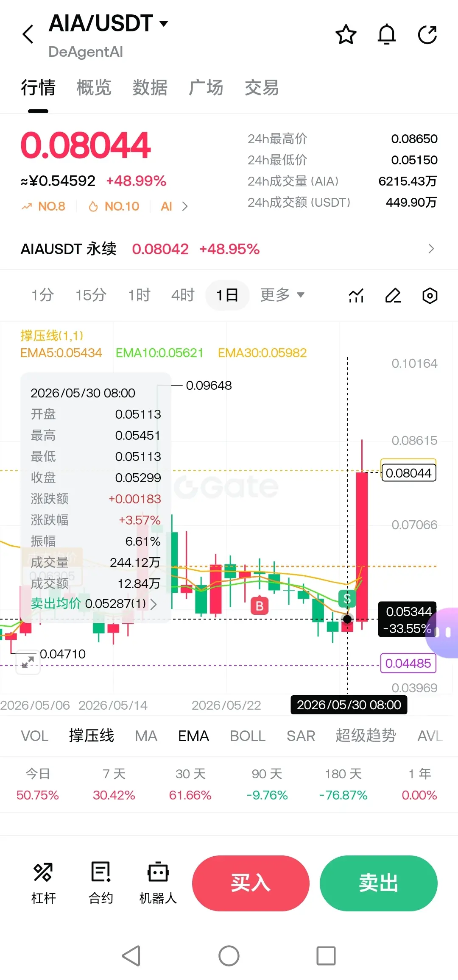Open price alert bell icon
This screenshot has height=980, width=458.
click(387, 34)
